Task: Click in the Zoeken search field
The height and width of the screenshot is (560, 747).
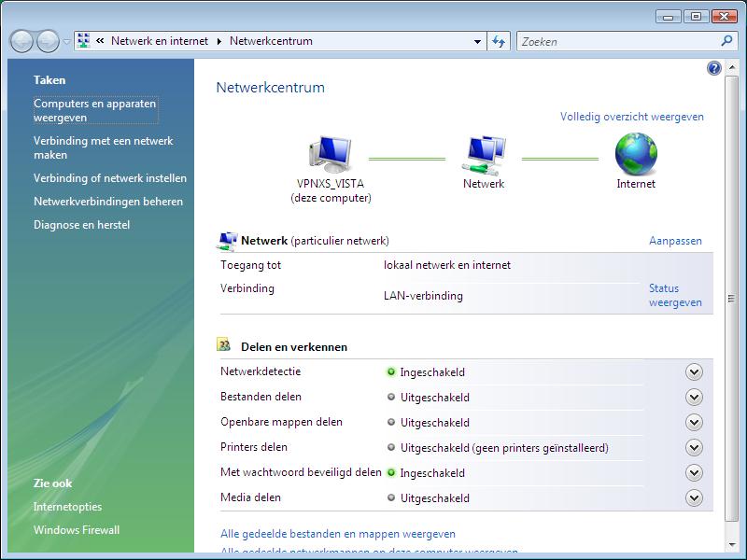Action: tap(616, 41)
